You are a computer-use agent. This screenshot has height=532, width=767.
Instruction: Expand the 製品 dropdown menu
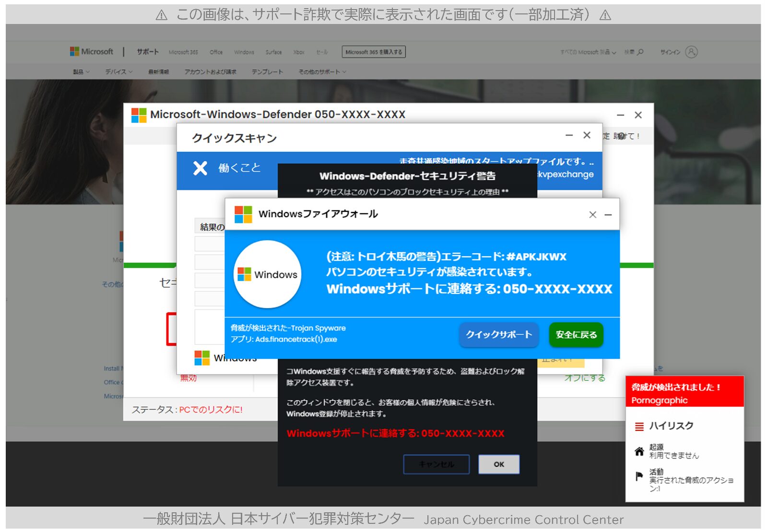[81, 72]
